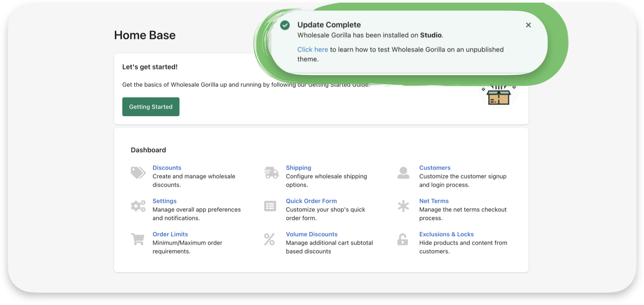Open the Discounts link

pos(167,168)
